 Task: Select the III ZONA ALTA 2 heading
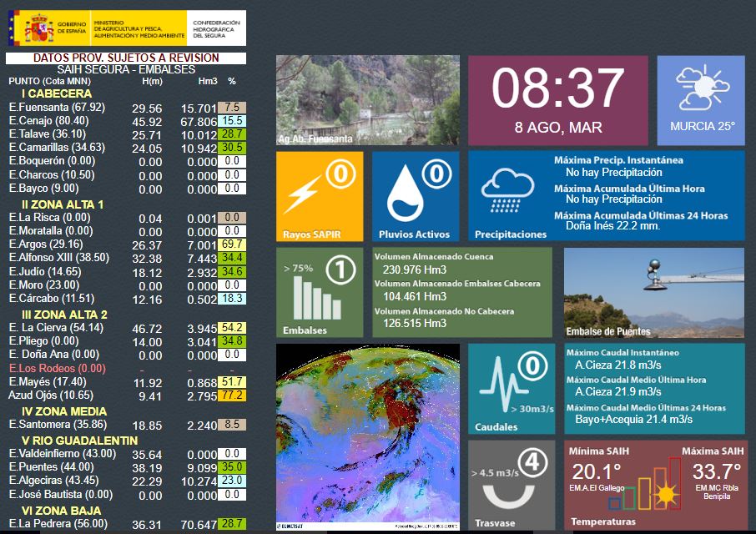click(64, 315)
